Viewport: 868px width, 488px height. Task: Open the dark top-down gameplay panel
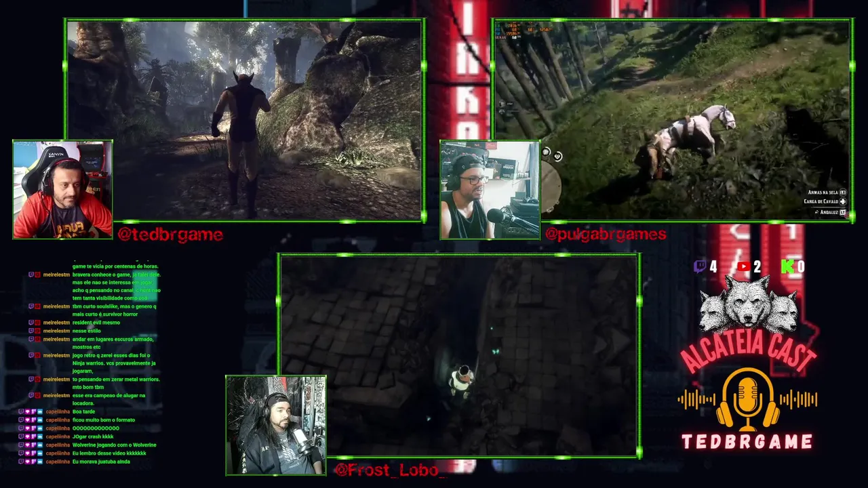tap(459, 356)
